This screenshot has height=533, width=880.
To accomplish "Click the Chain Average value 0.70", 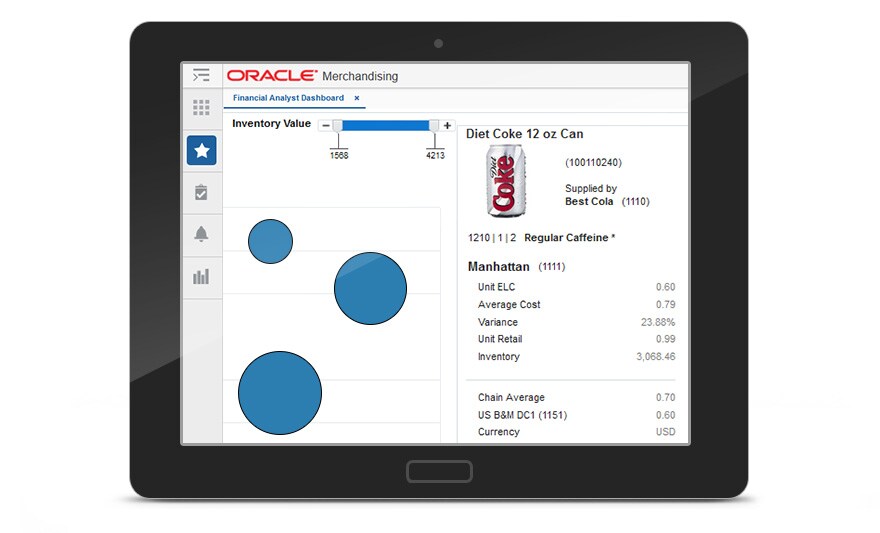I will [666, 398].
